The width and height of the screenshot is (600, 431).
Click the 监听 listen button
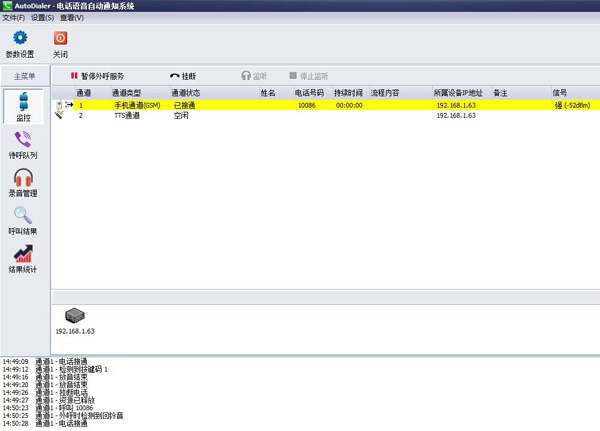[255, 75]
